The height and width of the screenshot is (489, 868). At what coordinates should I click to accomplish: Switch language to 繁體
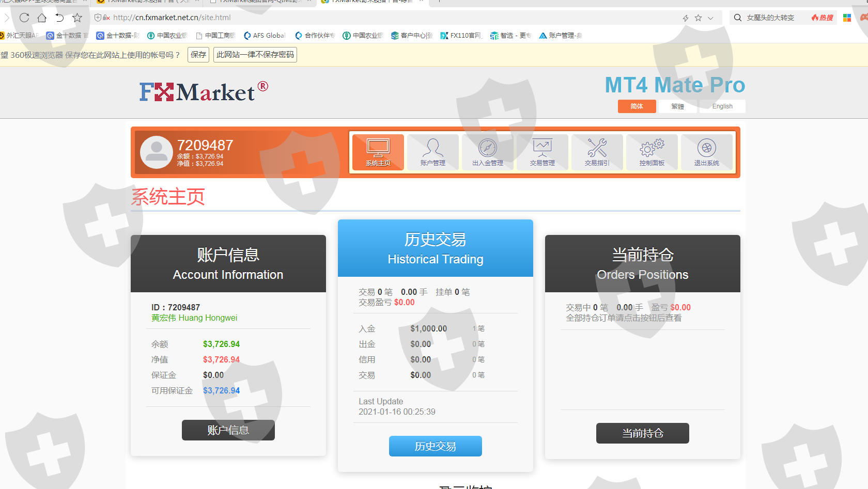(x=678, y=106)
